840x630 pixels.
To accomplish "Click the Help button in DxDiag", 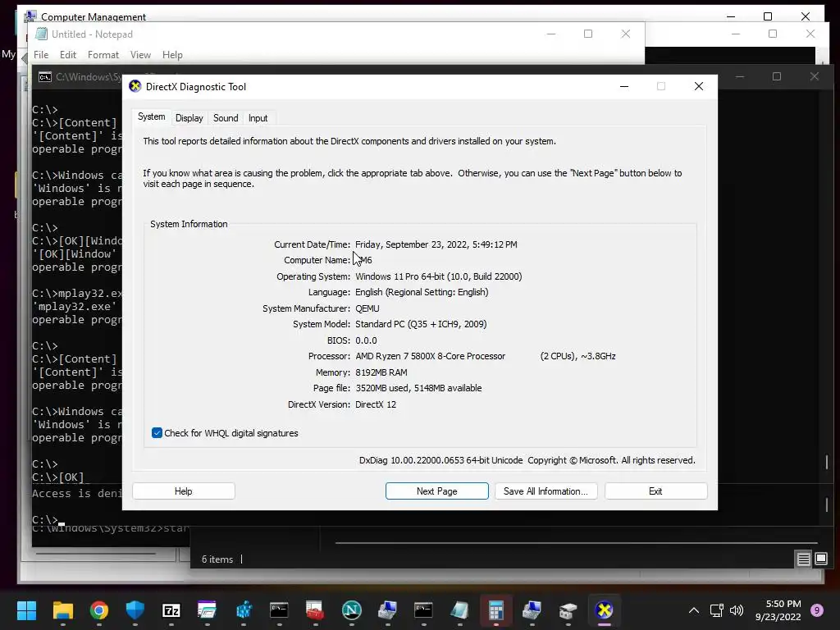I will click(x=183, y=491).
